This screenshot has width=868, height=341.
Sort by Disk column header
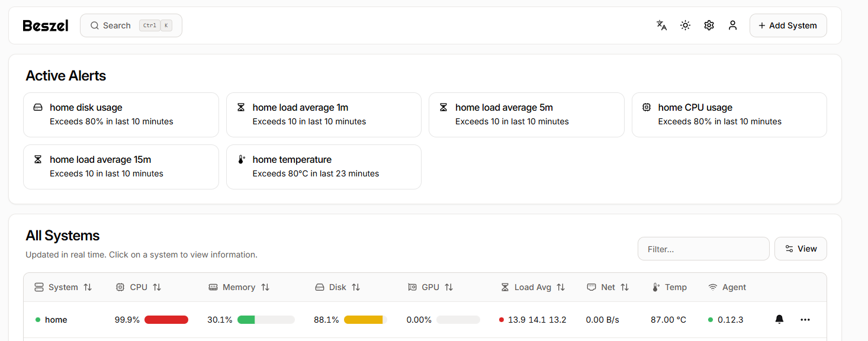pyautogui.click(x=337, y=287)
